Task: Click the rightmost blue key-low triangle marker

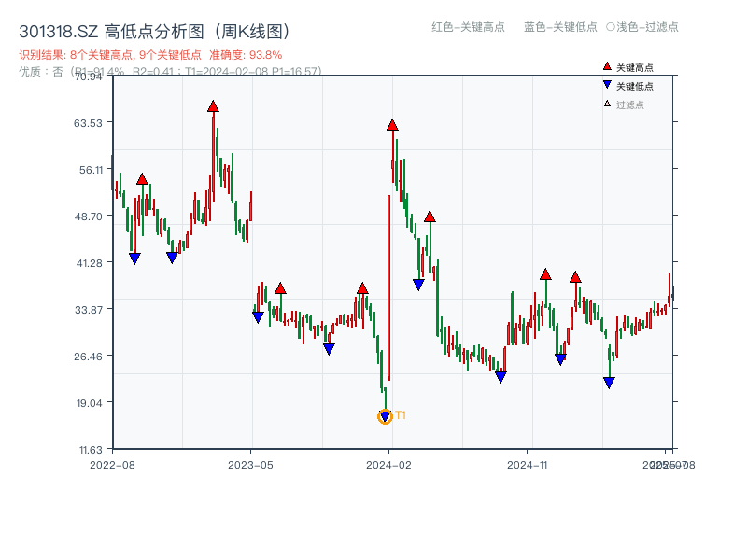Action: (610, 382)
